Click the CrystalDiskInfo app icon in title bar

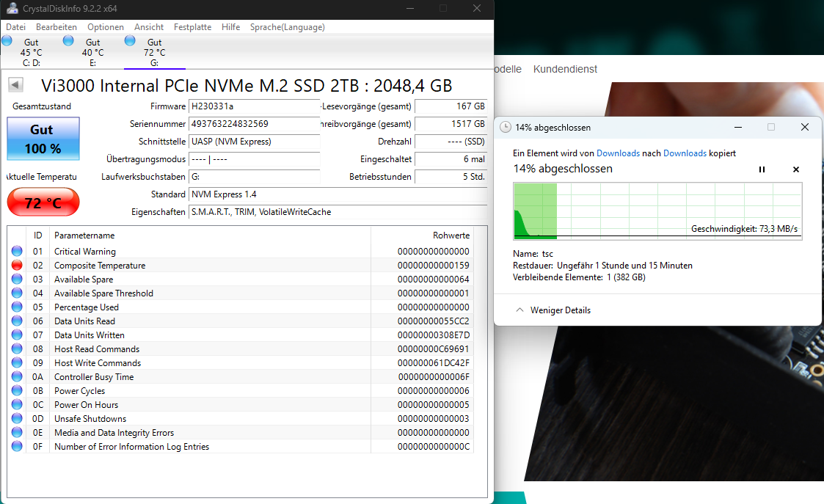click(12, 8)
